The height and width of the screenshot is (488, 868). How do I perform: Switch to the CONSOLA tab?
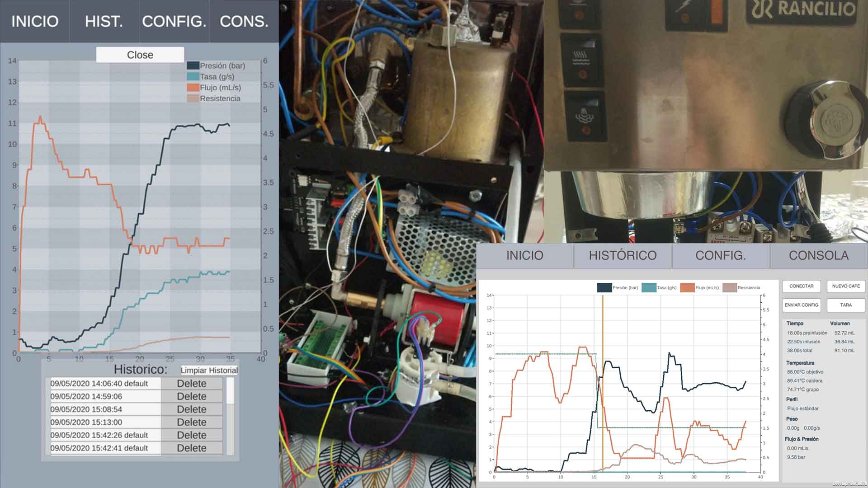click(818, 256)
